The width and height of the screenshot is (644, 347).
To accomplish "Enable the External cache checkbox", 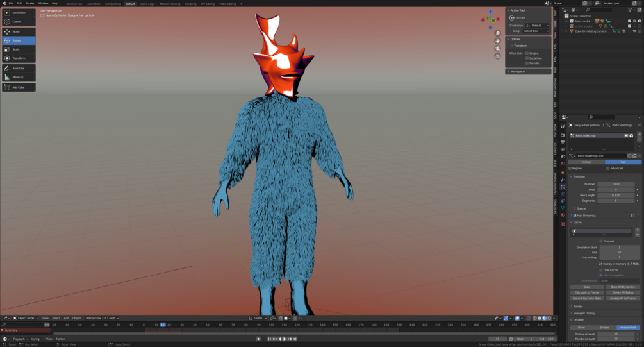I will (601, 241).
